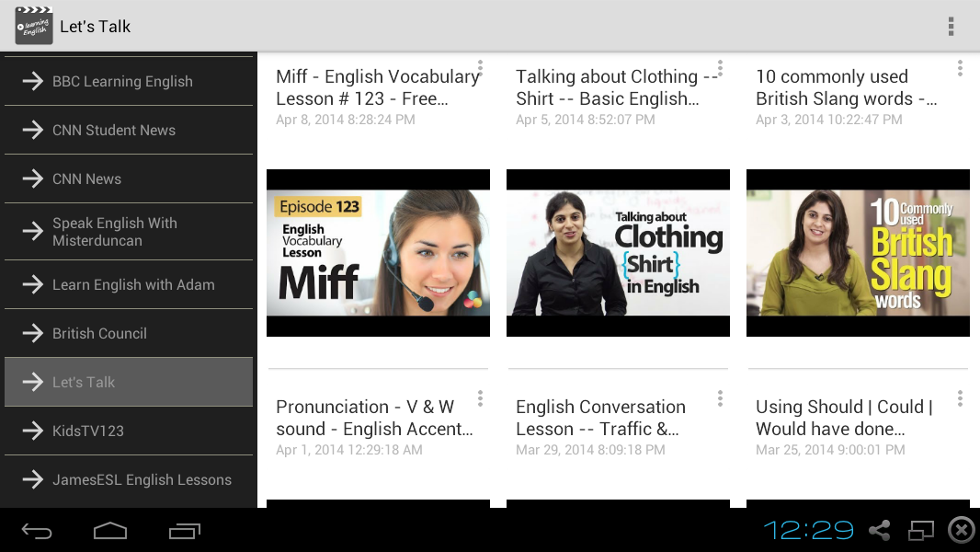Open Pronunciation V & W sound title

pos(374,418)
